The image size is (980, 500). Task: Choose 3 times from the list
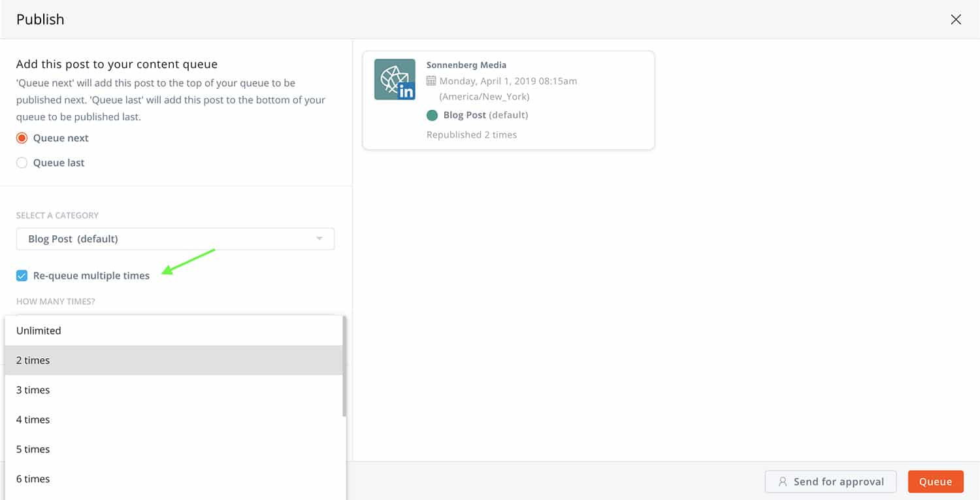click(173, 390)
